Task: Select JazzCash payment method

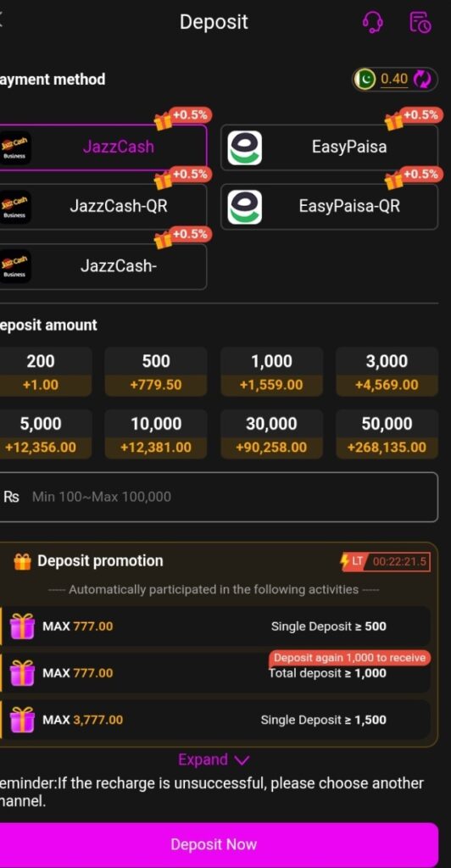Action: pos(103,147)
